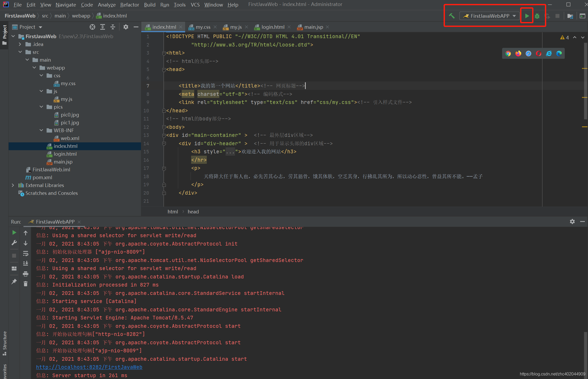Open Project panel settings gear
Screen dimensions: 588x379
click(x=126, y=27)
